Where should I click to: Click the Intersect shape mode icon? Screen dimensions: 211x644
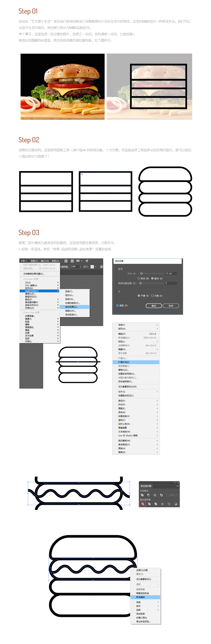point(155,495)
